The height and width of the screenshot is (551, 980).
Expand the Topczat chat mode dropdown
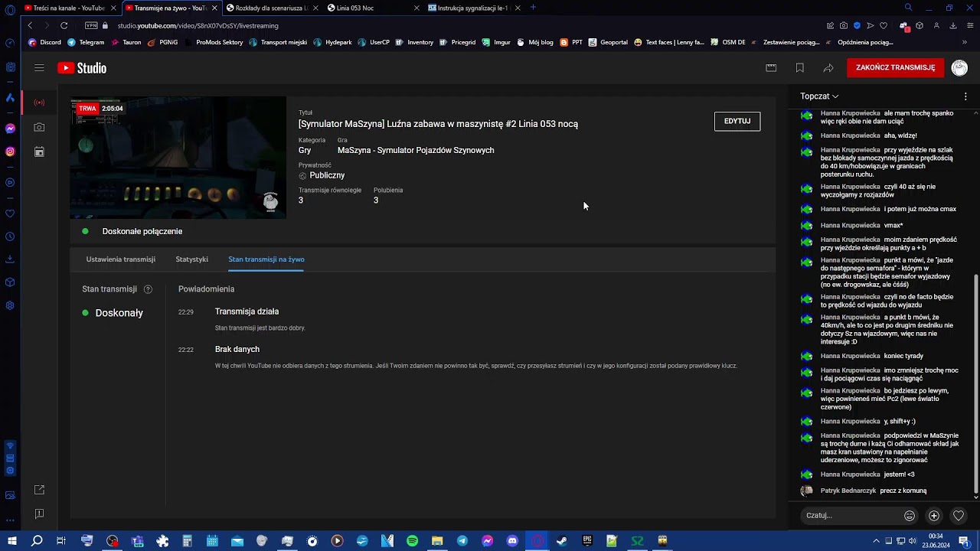819,96
